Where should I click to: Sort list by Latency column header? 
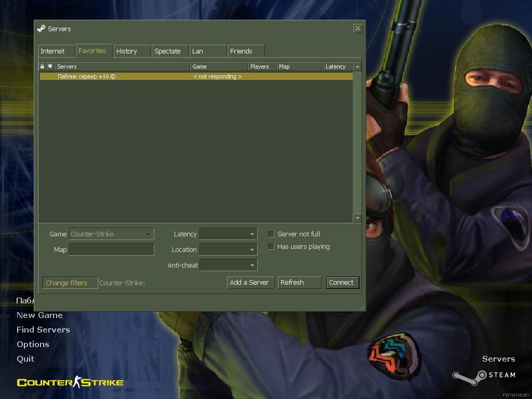point(338,66)
